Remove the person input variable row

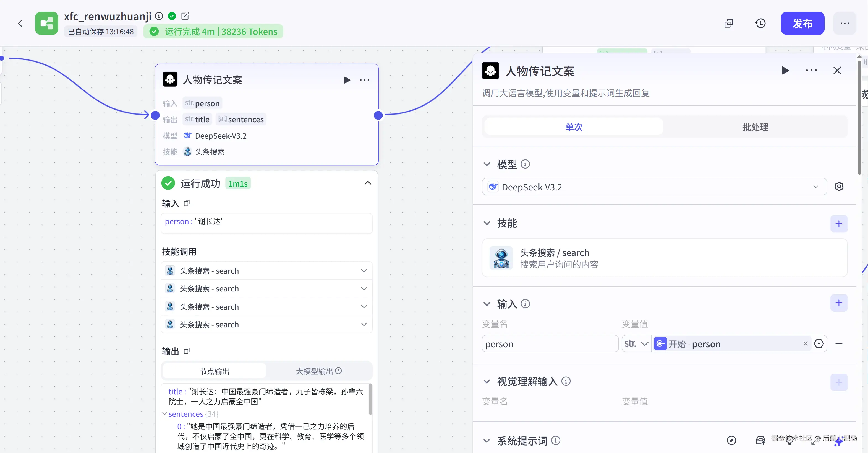point(839,344)
